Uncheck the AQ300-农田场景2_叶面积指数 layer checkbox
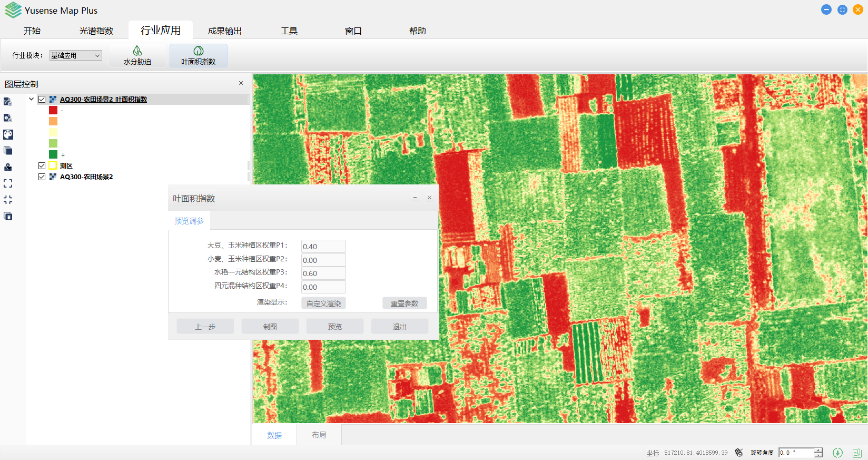This screenshot has width=868, height=460. pos(42,99)
